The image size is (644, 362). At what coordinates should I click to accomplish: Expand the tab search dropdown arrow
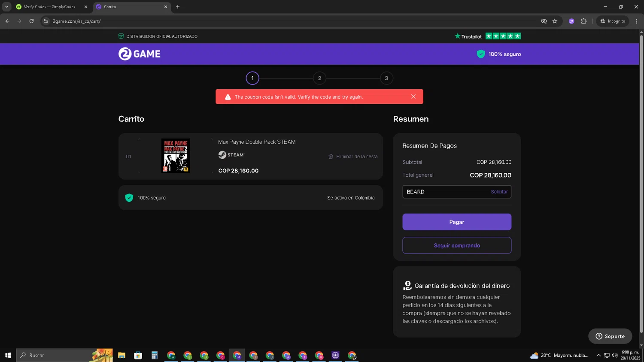6,7
